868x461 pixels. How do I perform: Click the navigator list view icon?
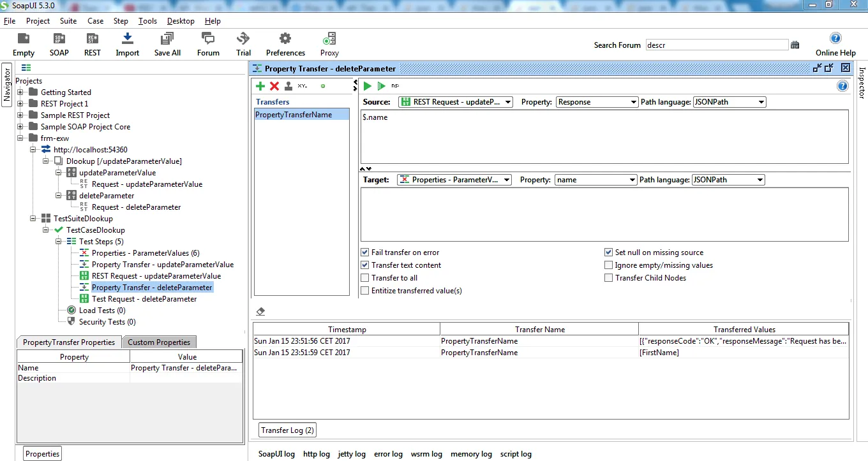pos(26,68)
